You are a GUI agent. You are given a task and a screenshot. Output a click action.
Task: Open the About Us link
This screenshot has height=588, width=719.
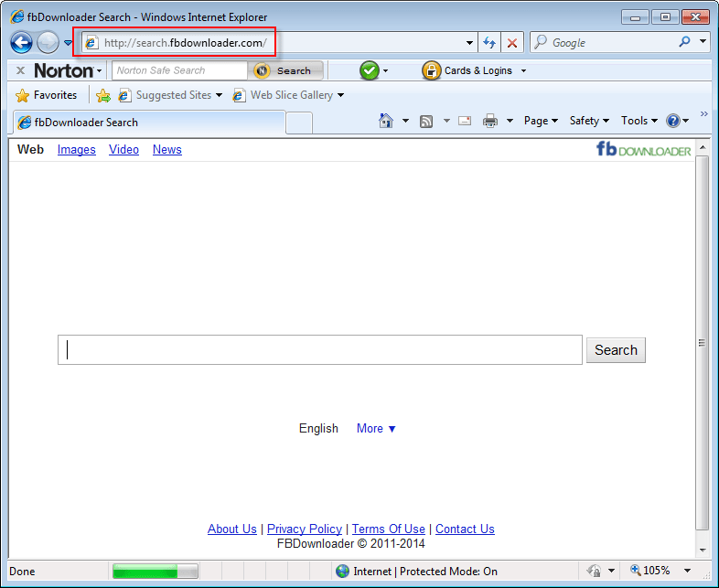232,529
